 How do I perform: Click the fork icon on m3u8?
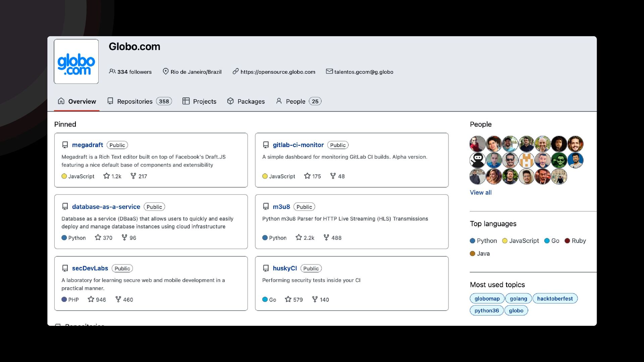point(326,238)
